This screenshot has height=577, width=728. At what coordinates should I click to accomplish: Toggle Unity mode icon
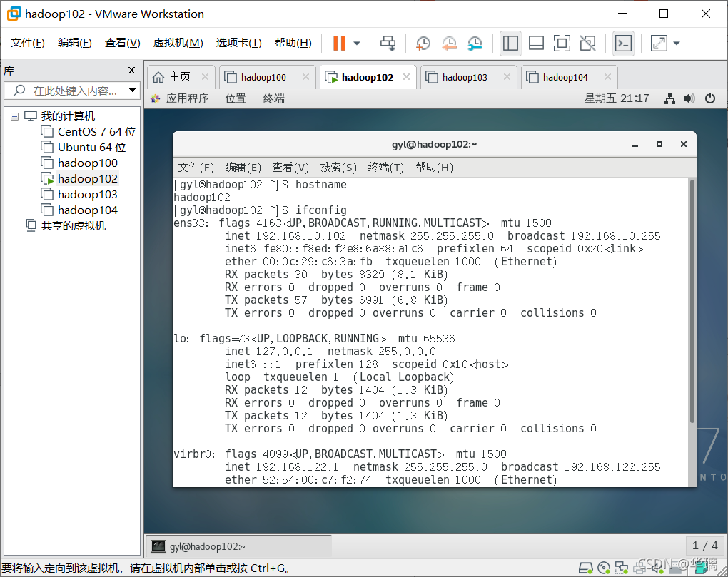(x=588, y=43)
